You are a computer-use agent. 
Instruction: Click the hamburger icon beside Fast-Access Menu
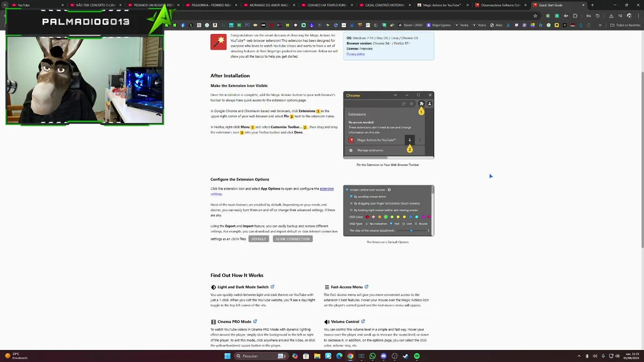coord(327,287)
